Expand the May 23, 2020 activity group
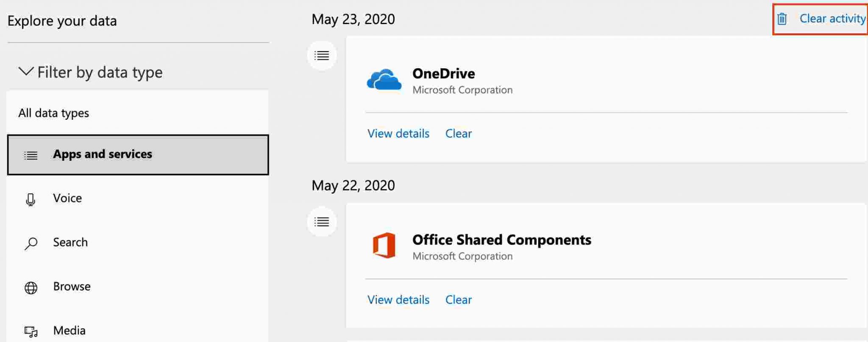The width and height of the screenshot is (868, 342). pyautogui.click(x=353, y=19)
